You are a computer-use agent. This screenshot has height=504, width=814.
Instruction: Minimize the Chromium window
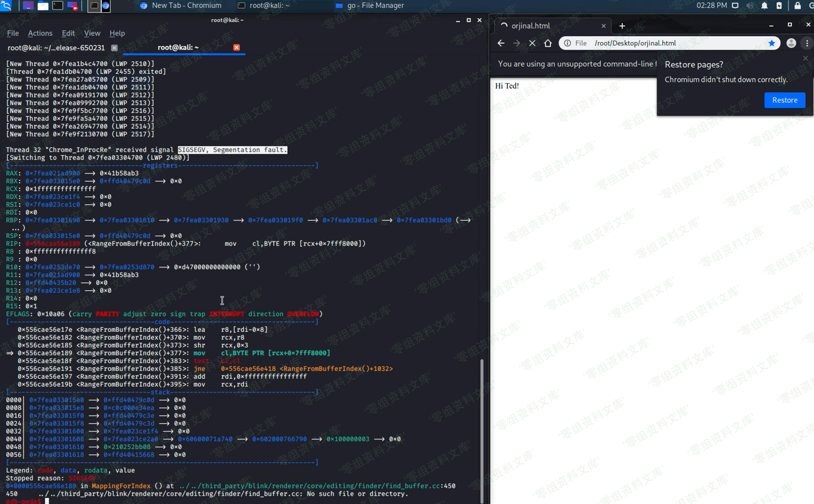(771, 25)
